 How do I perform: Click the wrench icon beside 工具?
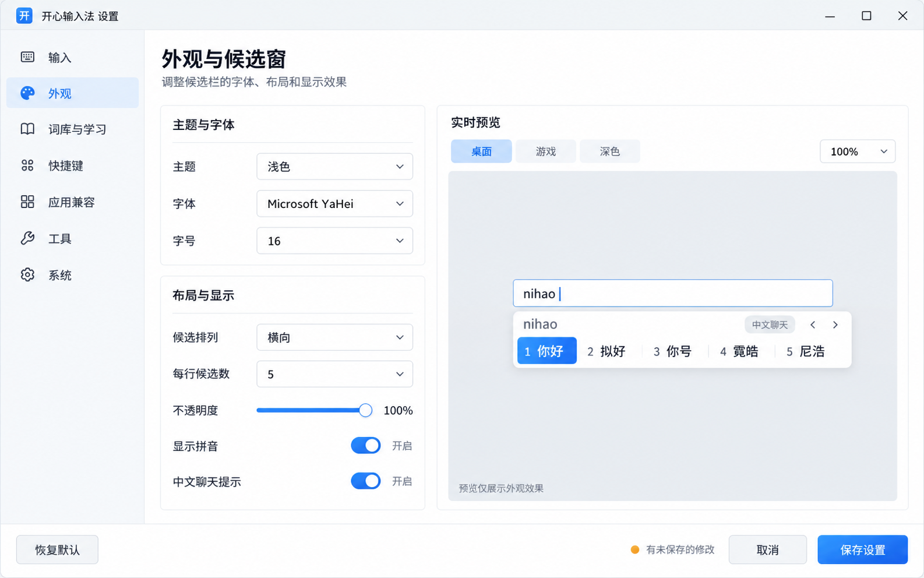27,238
